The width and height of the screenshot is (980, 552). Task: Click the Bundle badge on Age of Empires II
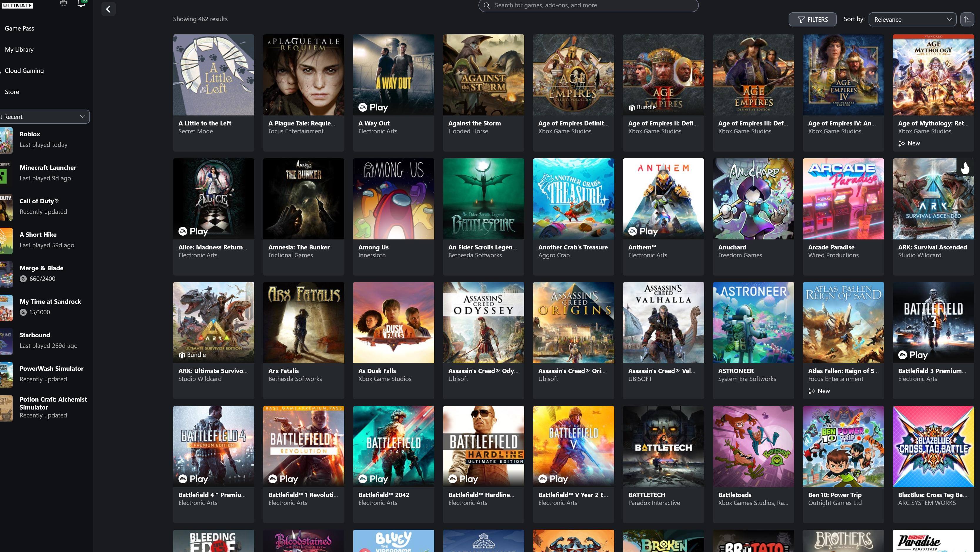click(x=642, y=107)
